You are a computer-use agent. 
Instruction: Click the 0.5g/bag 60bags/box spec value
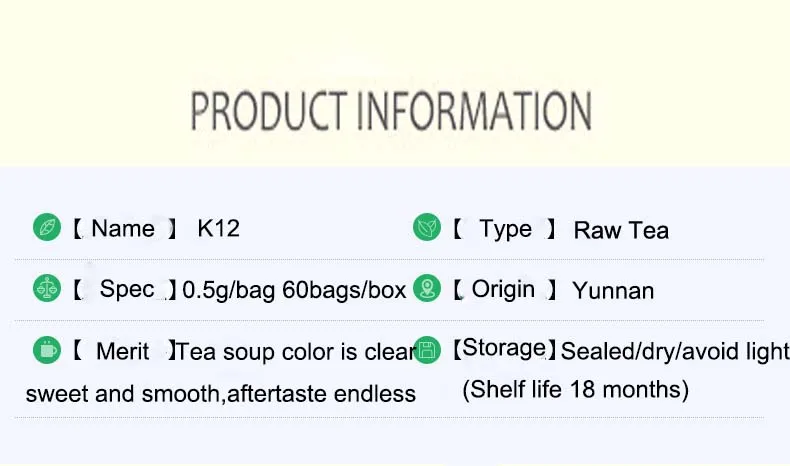[294, 291]
